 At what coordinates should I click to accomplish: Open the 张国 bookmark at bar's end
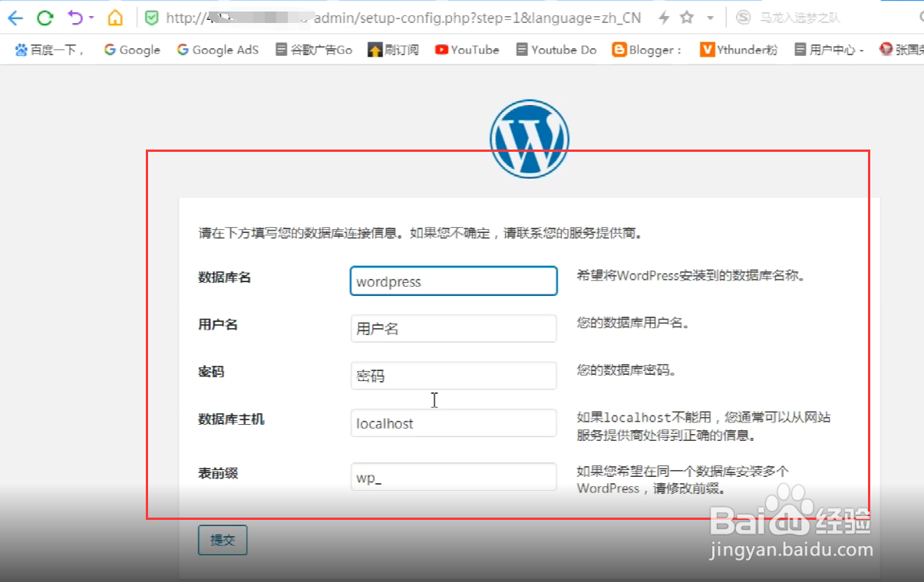click(901, 50)
